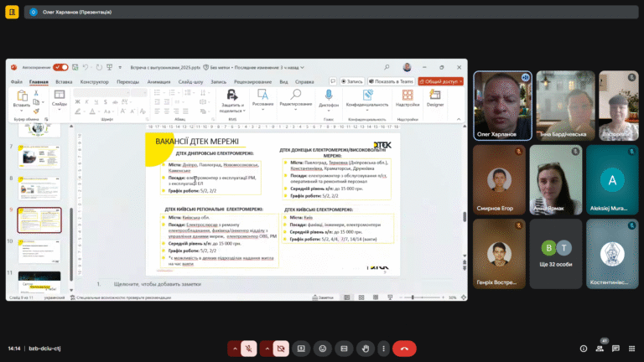The image size is (644, 362).
Task: Open the Рецензирование tab
Action: coord(252,81)
